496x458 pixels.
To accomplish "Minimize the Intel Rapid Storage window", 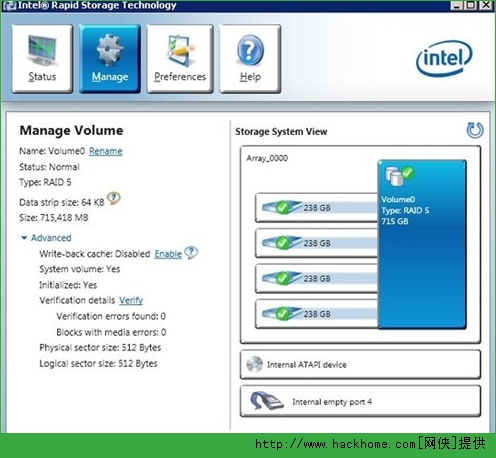I will pyautogui.click(x=457, y=5).
